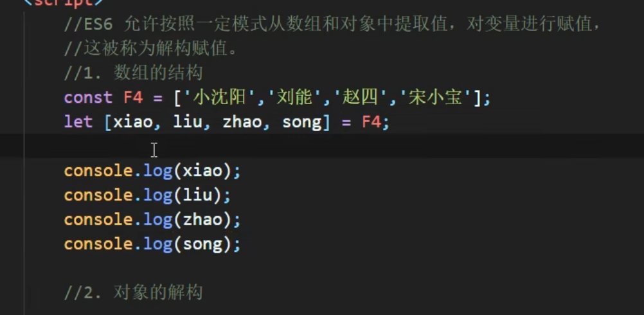Click the F4 variable name in declaration
Image resolution: width=644 pixels, height=315 pixels.
pos(133,98)
